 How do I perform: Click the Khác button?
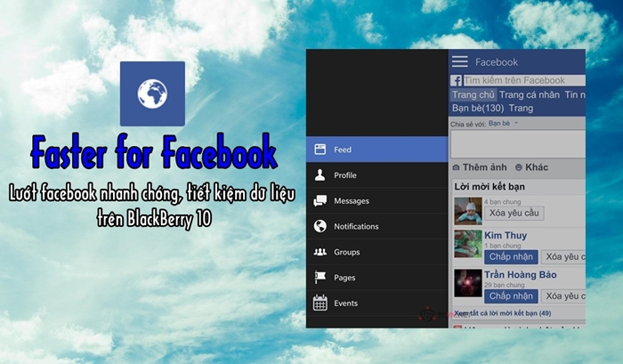[531, 167]
